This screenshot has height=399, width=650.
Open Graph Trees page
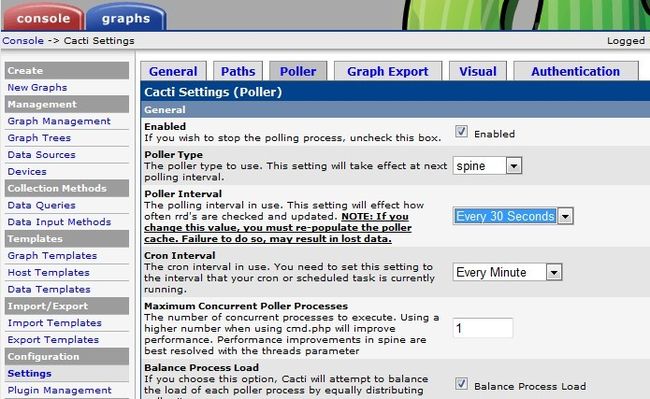39,138
